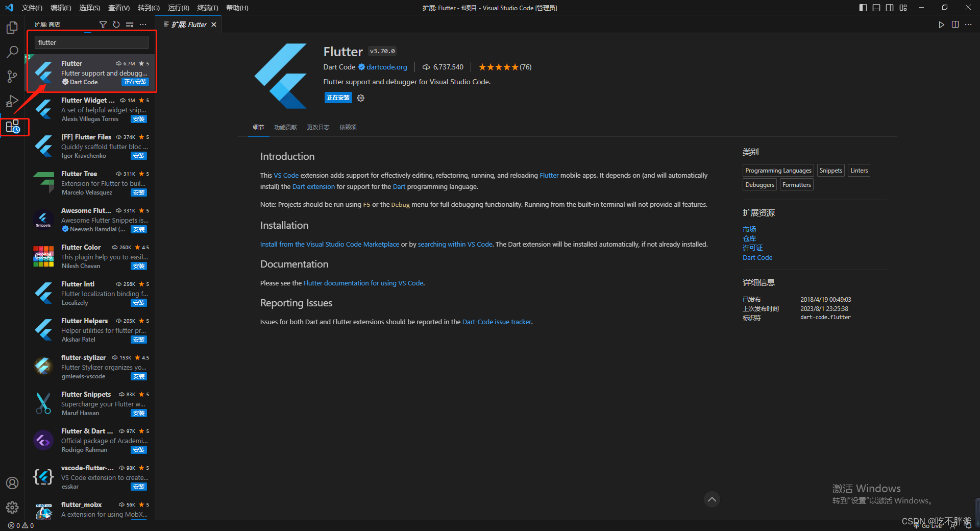Open the Dart Code resource link
This screenshot has height=531, width=980.
point(757,258)
